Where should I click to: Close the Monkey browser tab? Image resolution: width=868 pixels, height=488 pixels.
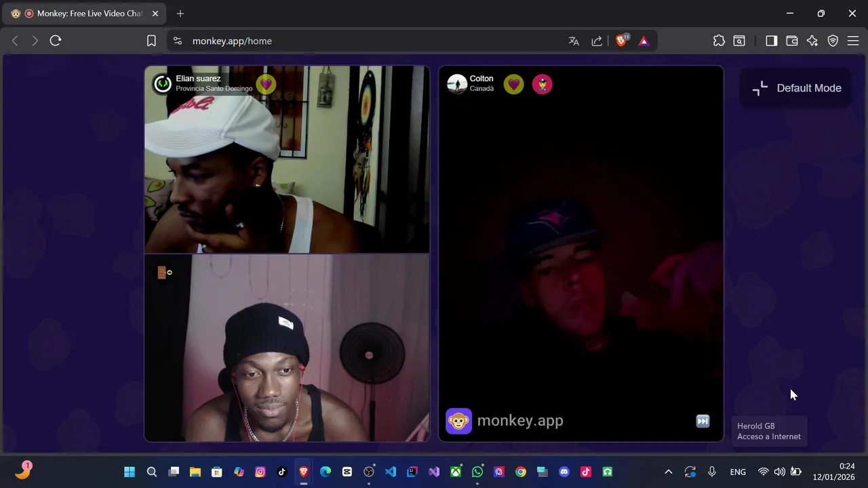pos(155,14)
